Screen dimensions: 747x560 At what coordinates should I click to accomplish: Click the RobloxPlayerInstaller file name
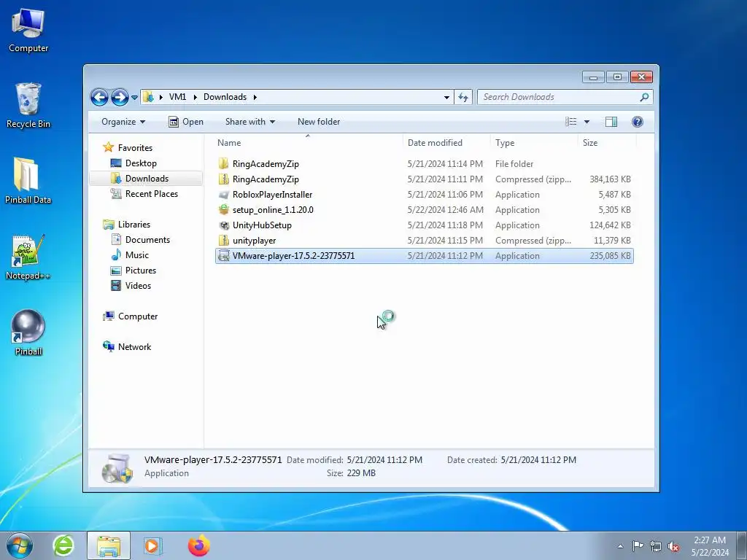(272, 194)
